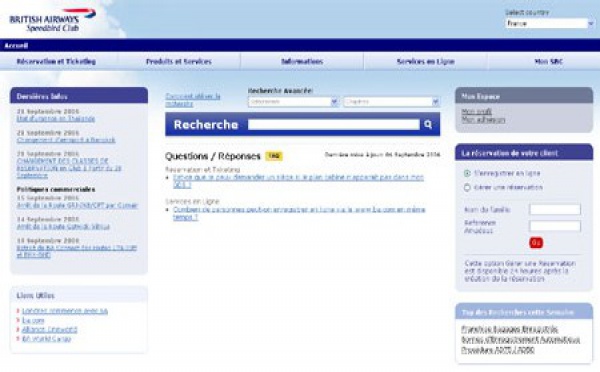The width and height of the screenshot is (600, 372).
Task: Open the 15 Septembre Arrêt de la Route link
Action: tap(77, 206)
